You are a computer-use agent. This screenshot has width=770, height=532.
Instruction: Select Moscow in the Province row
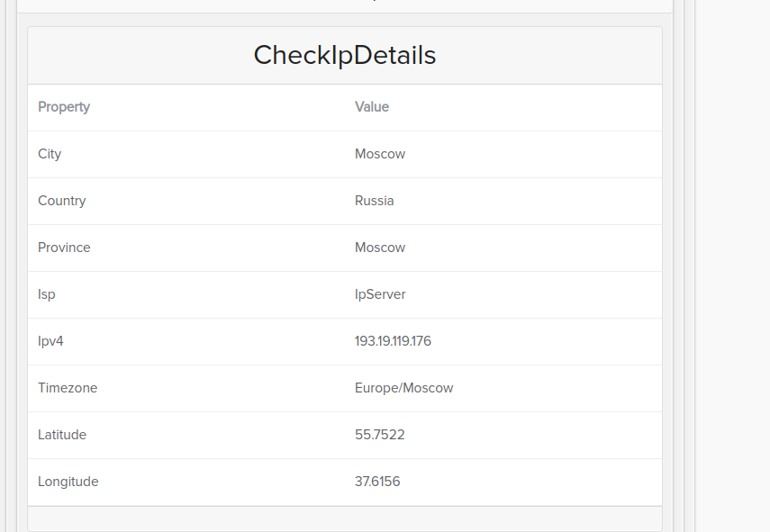point(380,248)
